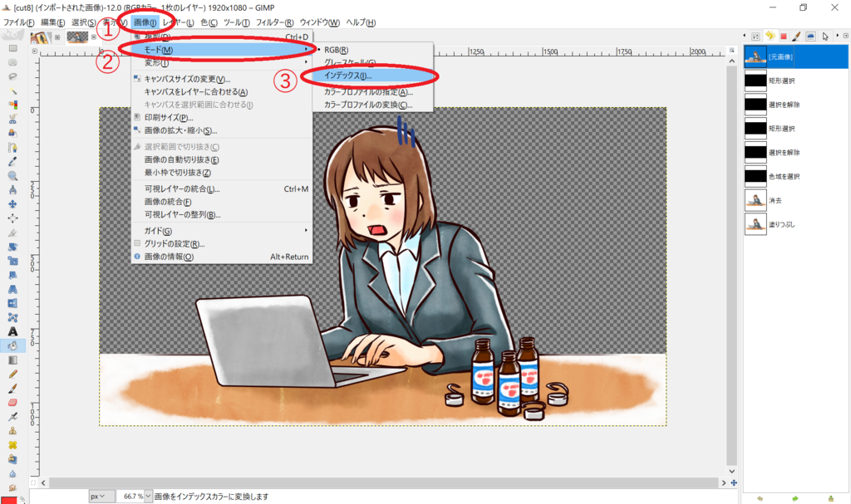Screen dimensions: 851x504
Task: Select the Smudge tool
Action: click(12, 487)
